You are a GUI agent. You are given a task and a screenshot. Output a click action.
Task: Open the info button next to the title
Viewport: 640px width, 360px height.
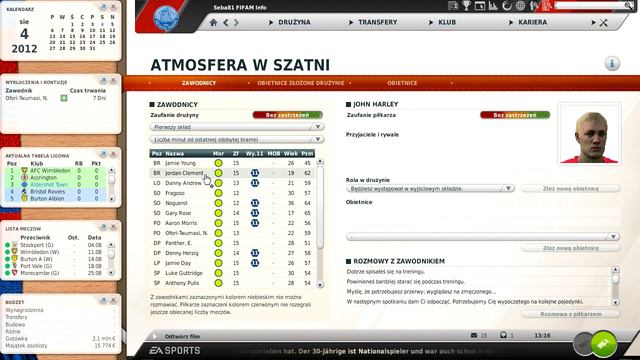(612, 64)
